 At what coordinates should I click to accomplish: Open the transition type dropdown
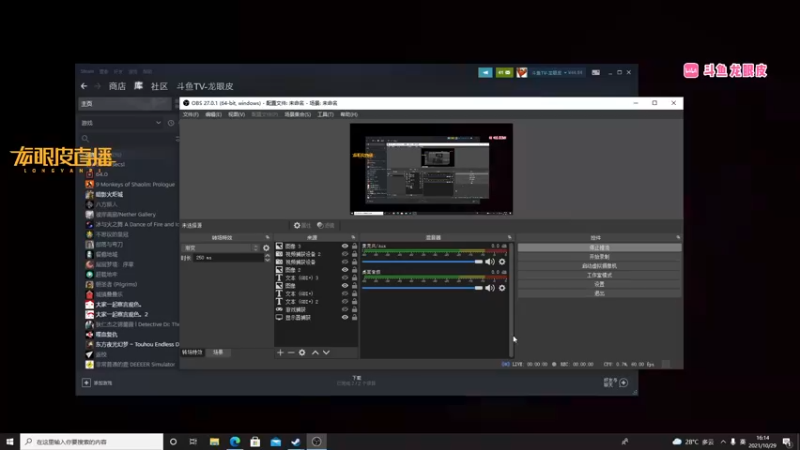point(221,248)
